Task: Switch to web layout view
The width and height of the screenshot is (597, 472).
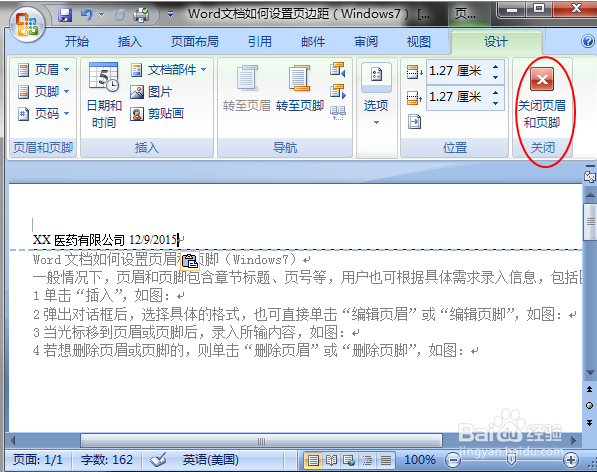Action: tap(349, 460)
